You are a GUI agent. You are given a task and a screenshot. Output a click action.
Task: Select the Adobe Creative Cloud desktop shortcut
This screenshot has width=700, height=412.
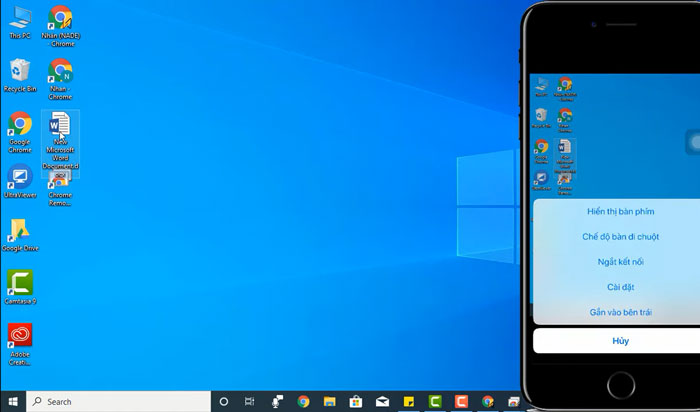pyautogui.click(x=20, y=345)
